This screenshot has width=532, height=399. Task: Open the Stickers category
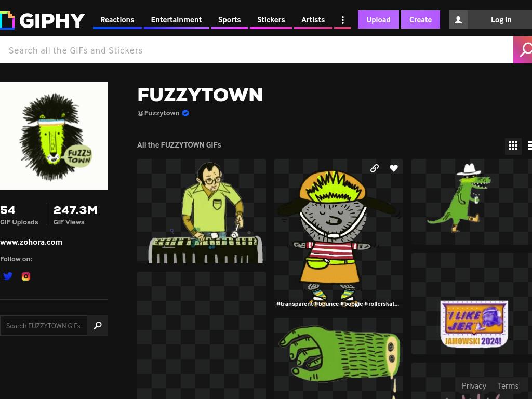(x=271, y=20)
